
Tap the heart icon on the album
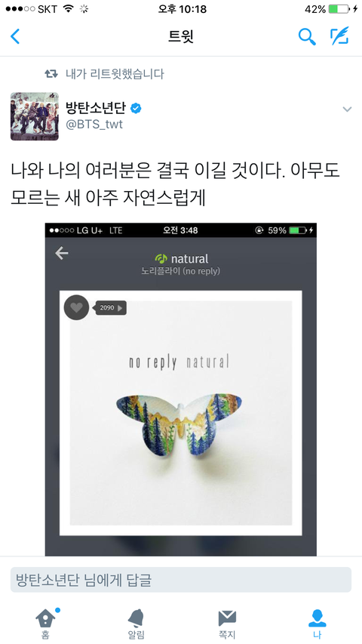(x=76, y=307)
